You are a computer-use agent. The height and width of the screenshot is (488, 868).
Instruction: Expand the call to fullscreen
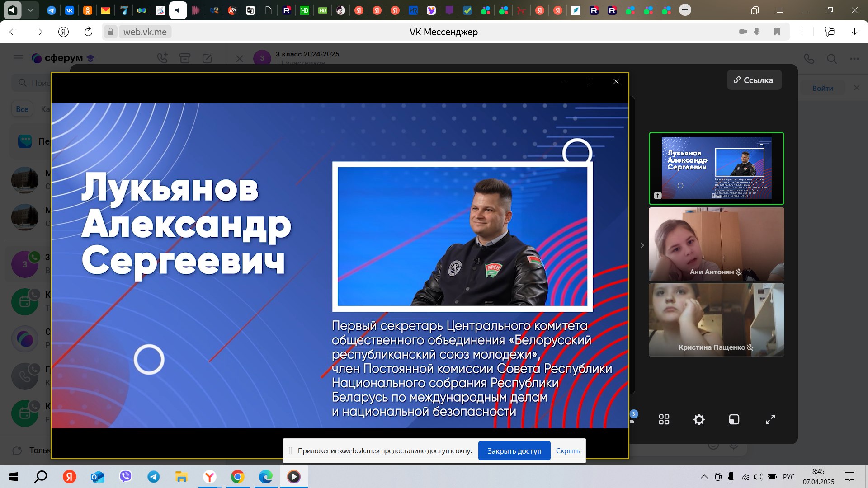[x=770, y=420]
